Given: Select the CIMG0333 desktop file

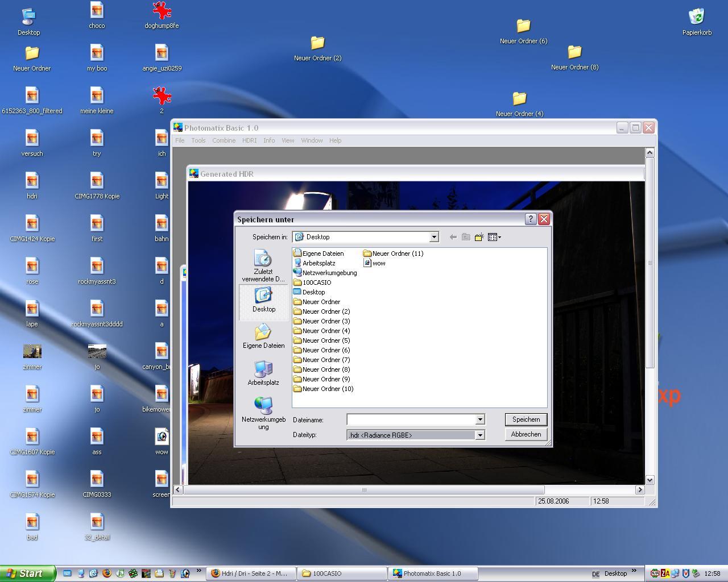Looking at the screenshot, I should click(97, 484).
